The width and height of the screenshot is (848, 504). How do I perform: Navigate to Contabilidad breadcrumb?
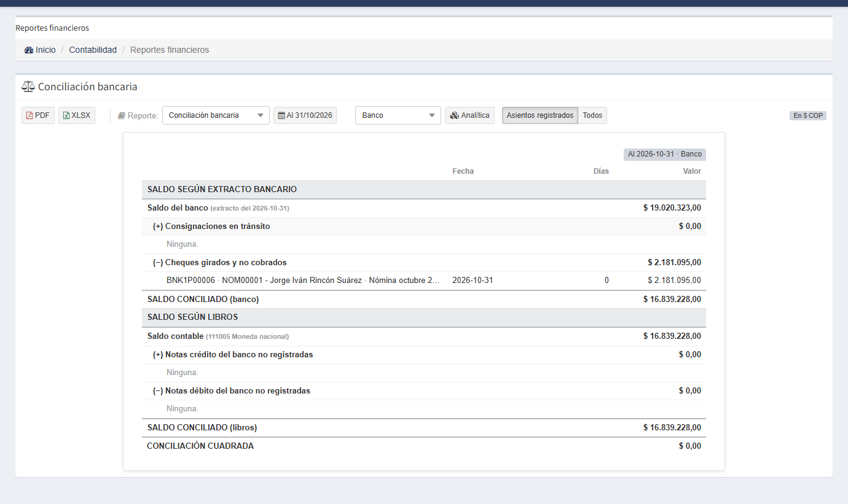(93, 50)
